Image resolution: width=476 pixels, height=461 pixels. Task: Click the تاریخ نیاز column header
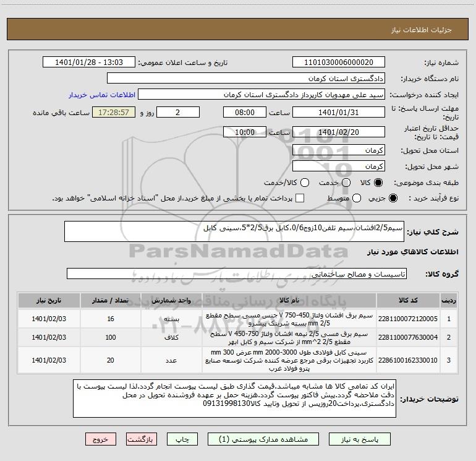point(49,301)
